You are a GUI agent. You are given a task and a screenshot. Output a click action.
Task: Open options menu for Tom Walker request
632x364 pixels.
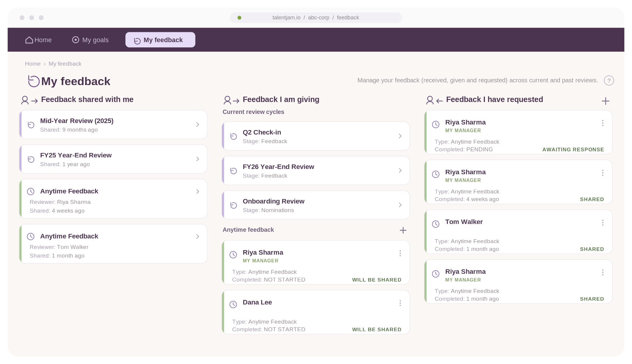pos(603,223)
